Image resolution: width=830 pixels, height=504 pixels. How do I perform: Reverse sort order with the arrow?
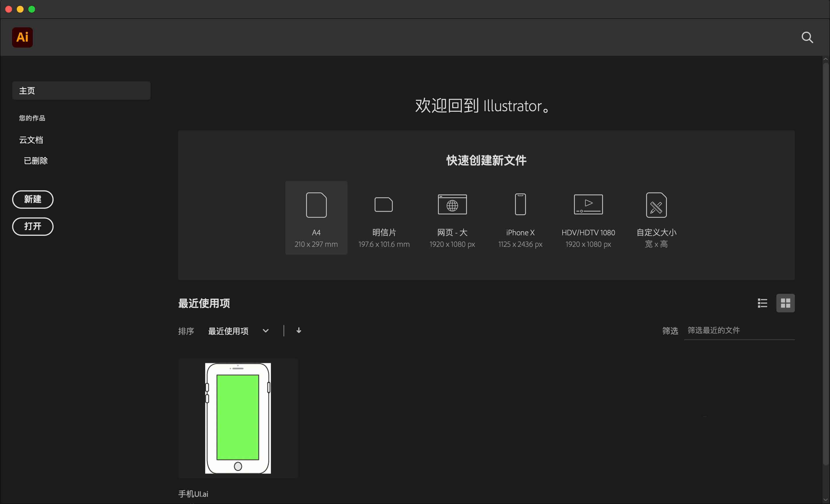click(299, 331)
